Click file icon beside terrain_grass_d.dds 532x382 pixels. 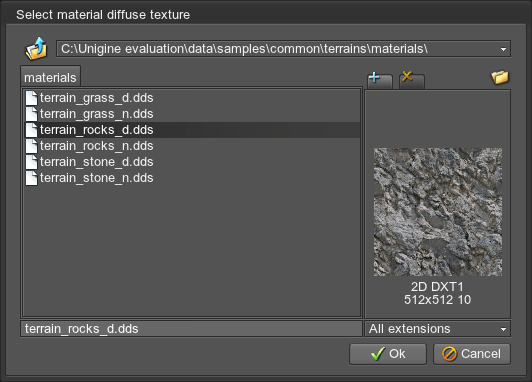click(31, 98)
